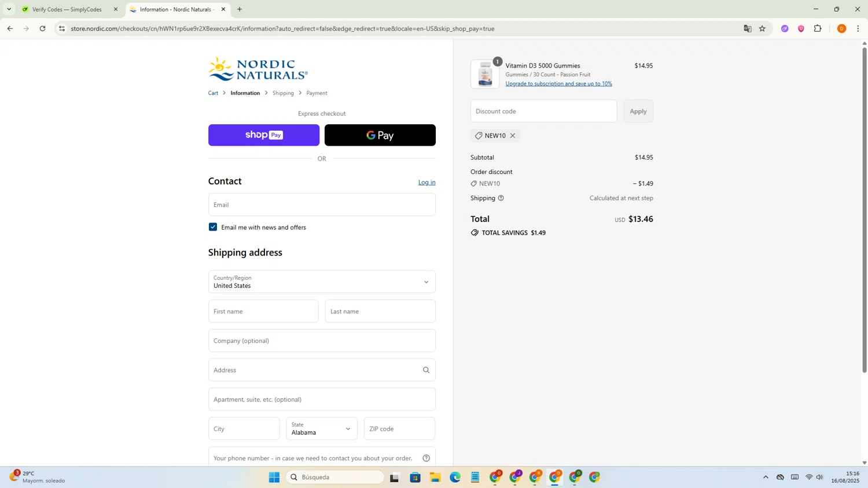Close the Verify Codes SimplyCodes tab
The height and width of the screenshot is (488, 868).
pos(115,9)
